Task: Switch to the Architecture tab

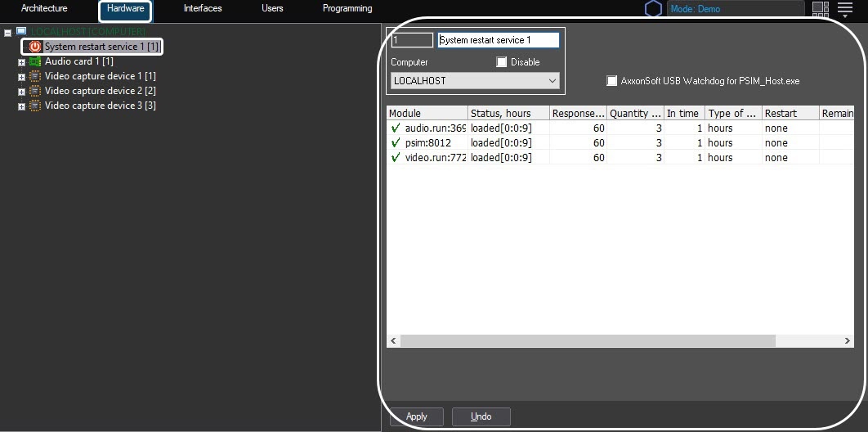Action: tap(44, 9)
